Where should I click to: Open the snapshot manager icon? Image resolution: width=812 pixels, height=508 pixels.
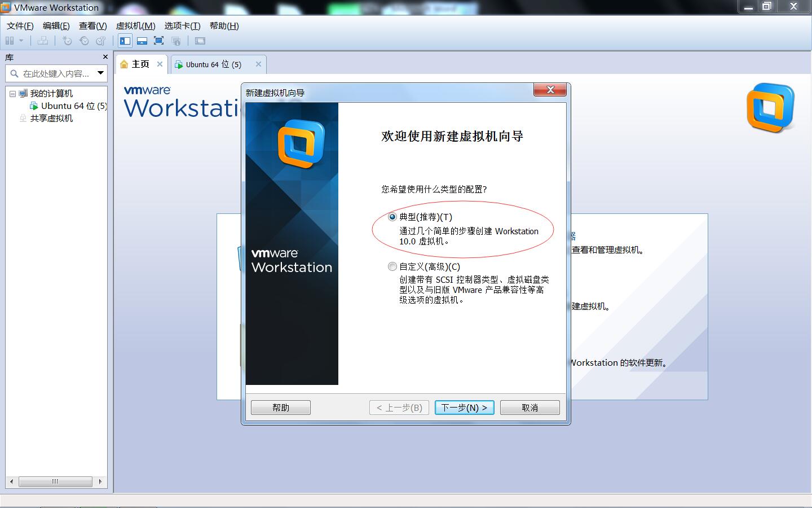point(100,40)
